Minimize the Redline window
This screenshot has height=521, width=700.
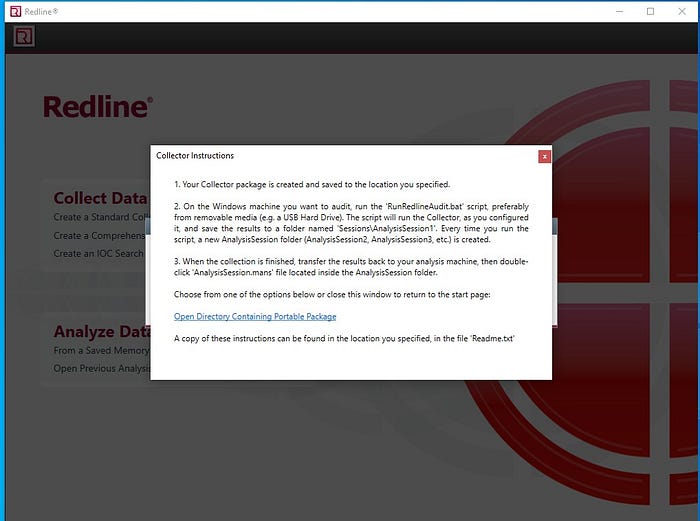tap(619, 12)
